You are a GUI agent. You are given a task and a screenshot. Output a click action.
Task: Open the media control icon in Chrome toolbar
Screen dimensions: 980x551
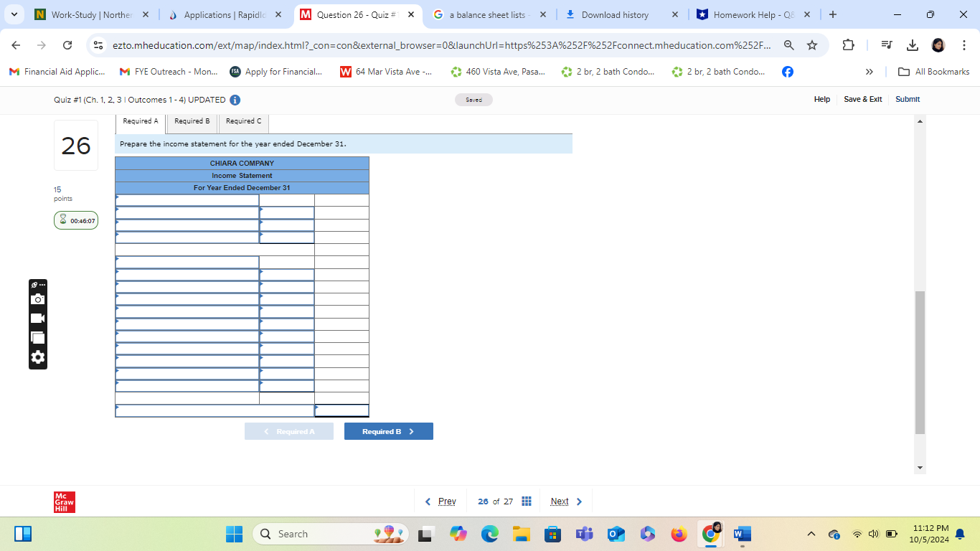click(887, 45)
